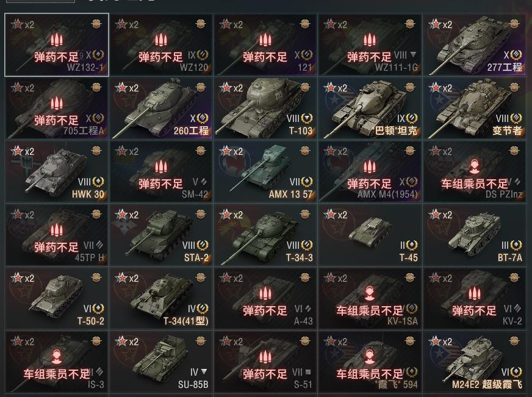Image resolution: width=532 pixels, height=397 pixels.
Task: Open the T-34(41型) tank card
Action: pyautogui.click(x=161, y=298)
